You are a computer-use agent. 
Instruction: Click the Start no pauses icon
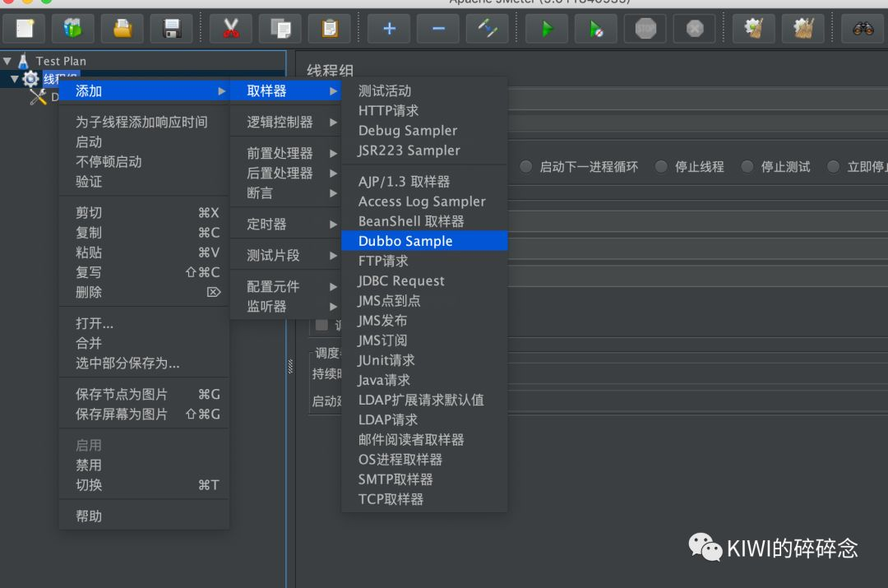(x=596, y=28)
